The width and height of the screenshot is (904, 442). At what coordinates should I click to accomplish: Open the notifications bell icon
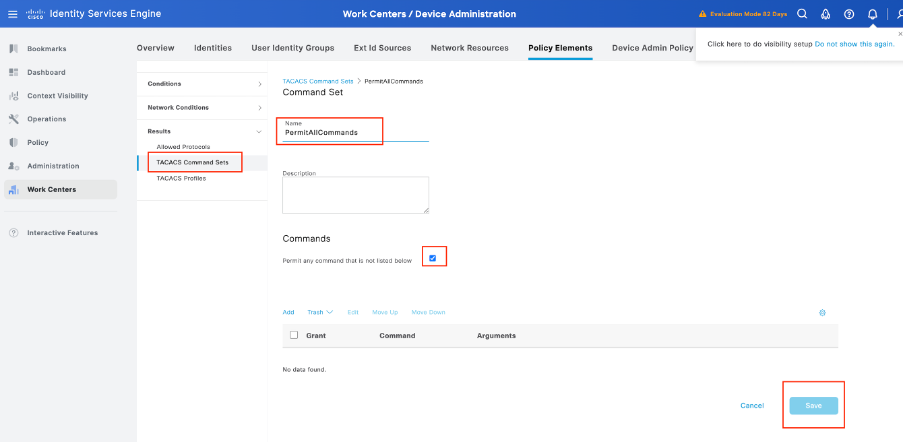click(x=872, y=14)
